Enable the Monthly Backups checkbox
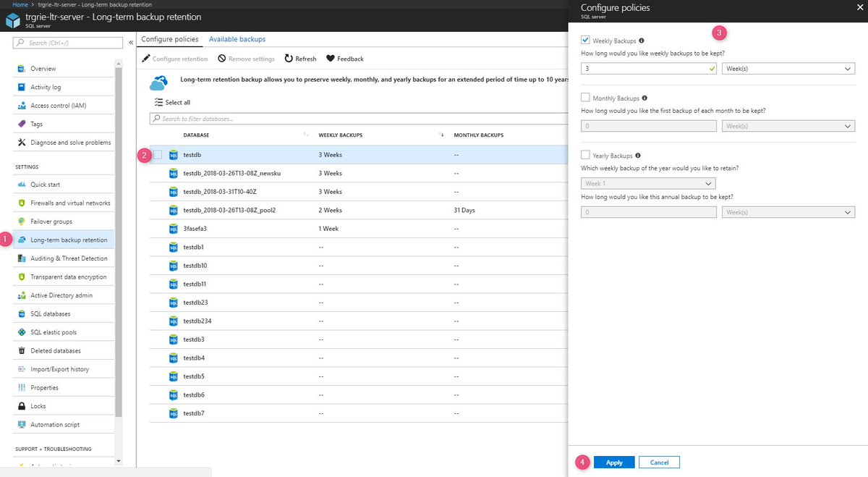 586,98
